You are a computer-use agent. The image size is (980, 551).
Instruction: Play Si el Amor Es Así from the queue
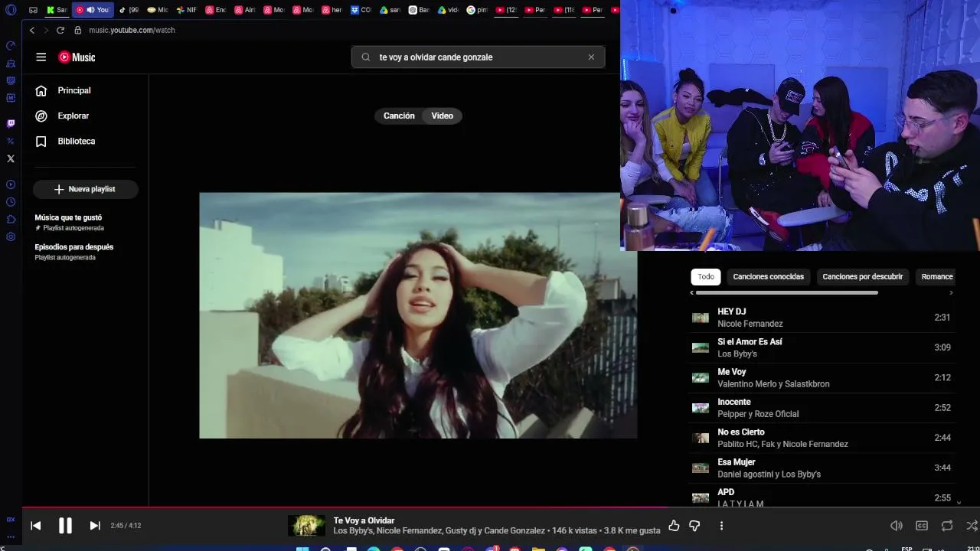[821, 347]
